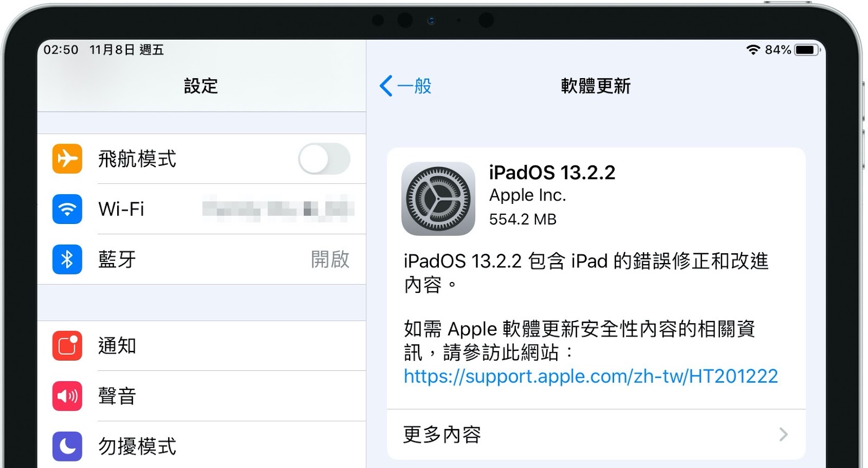This screenshot has width=868, height=468.
Task: Tap the battery status icon
Action: [807, 50]
